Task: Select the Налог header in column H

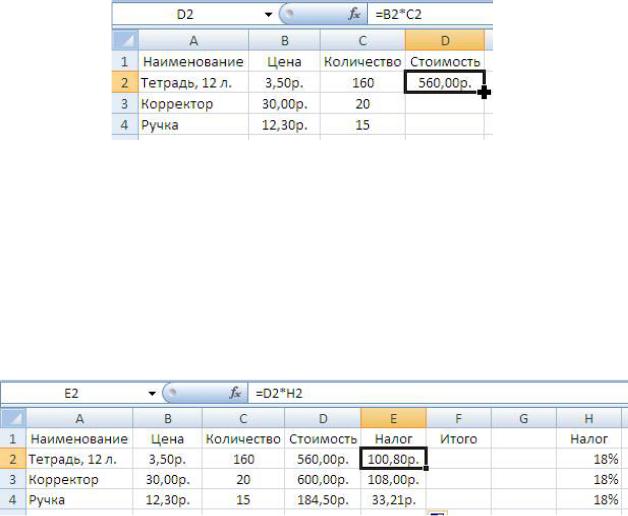Action: tap(589, 439)
